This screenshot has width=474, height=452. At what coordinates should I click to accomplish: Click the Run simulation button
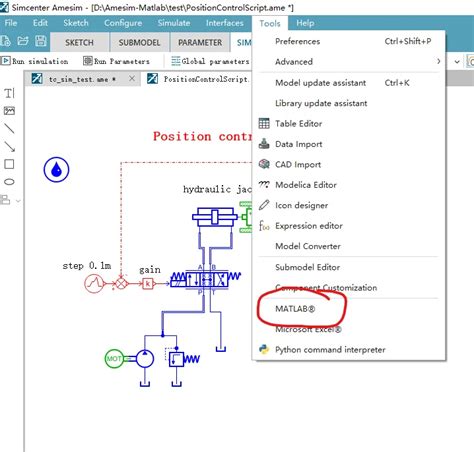coord(35,61)
